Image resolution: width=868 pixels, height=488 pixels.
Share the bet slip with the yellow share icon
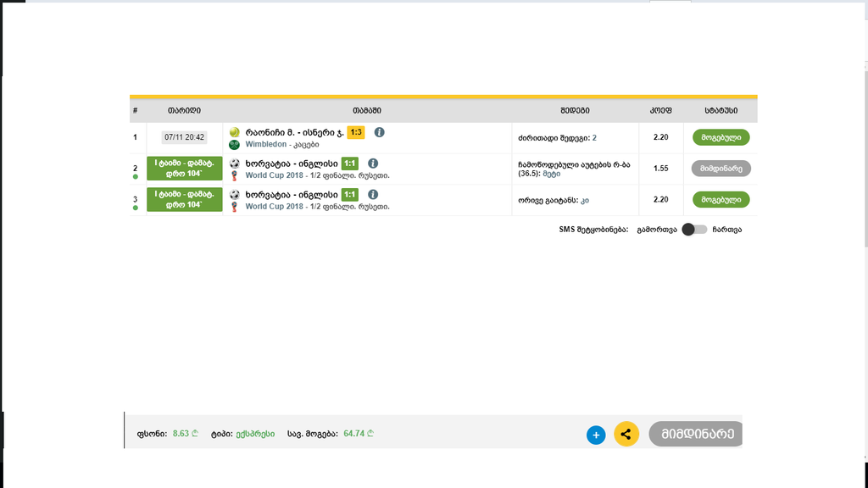tap(626, 434)
